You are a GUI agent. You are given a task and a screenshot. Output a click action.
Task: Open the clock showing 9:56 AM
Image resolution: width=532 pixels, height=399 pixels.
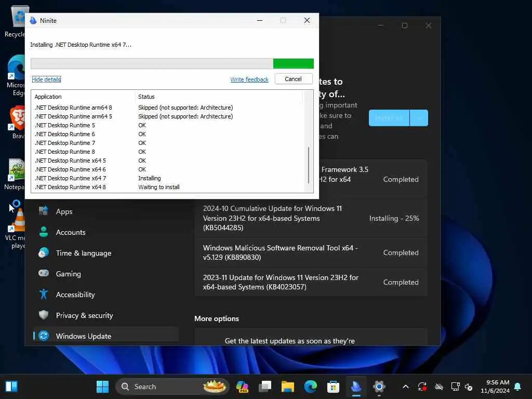point(495,387)
